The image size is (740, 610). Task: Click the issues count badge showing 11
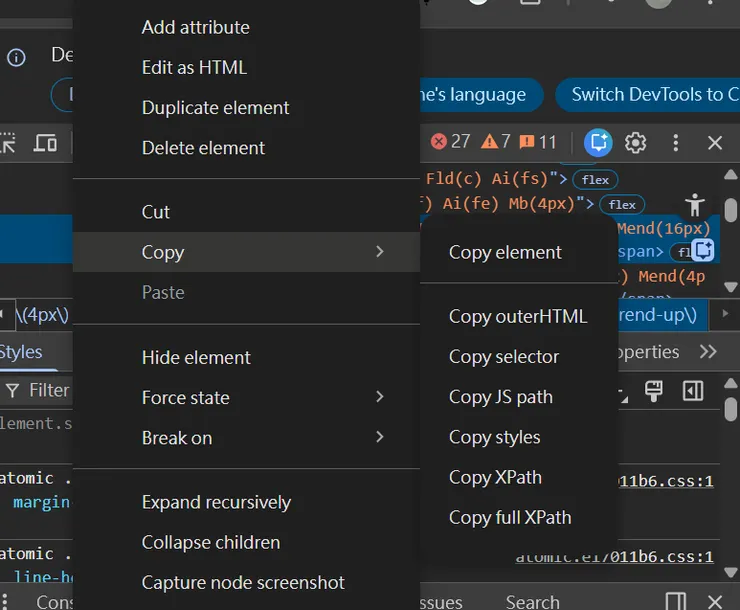[x=539, y=142]
